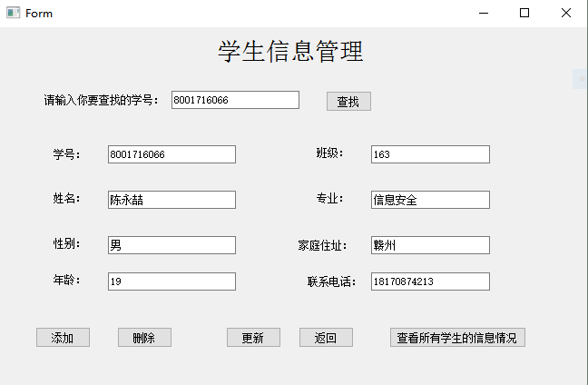This screenshot has width=588, height=385.
Task: Click the 返回 back button
Action: pyautogui.click(x=326, y=338)
